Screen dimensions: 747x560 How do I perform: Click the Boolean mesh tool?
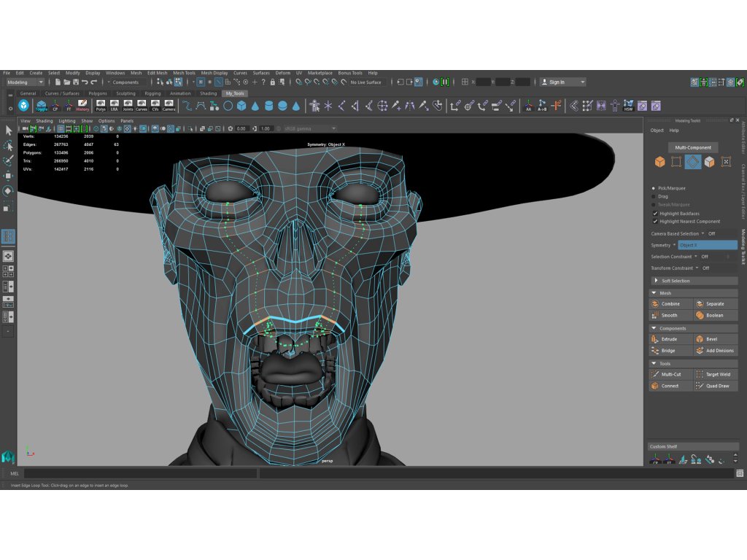coord(714,315)
